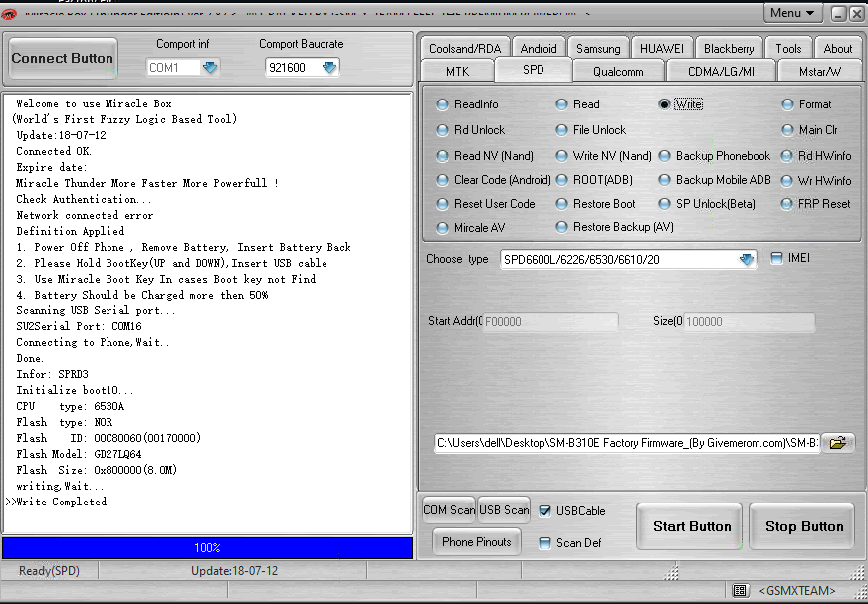Open the About tab
868x604 pixels.
coord(837,48)
